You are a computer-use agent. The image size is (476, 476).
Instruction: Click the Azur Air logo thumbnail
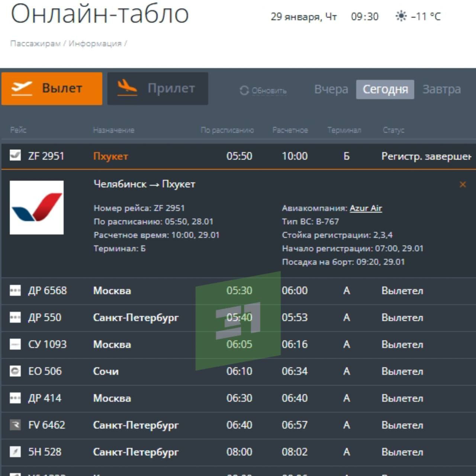pos(36,208)
